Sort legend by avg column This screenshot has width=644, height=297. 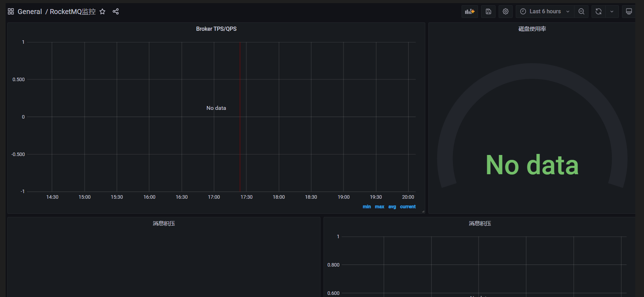392,207
